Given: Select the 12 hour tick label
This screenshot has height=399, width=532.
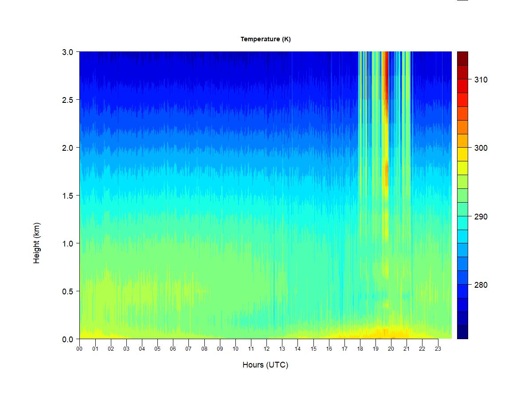Looking at the screenshot, I should (x=266, y=349).
